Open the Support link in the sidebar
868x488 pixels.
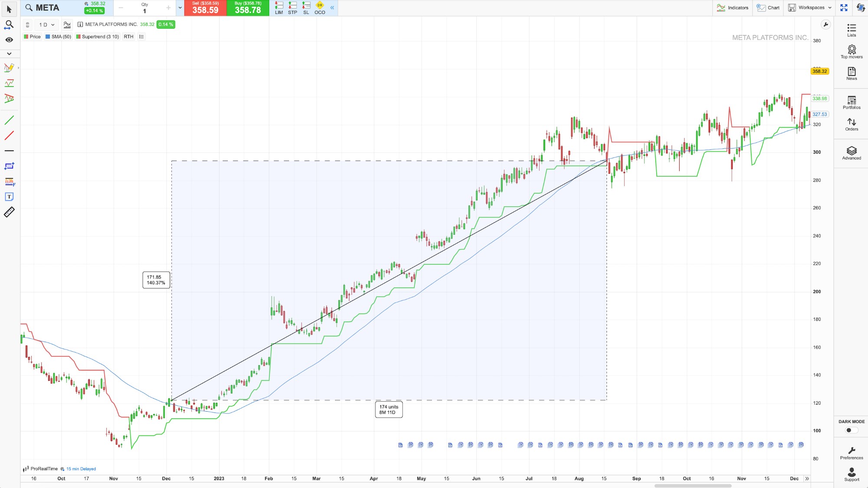[852, 475]
